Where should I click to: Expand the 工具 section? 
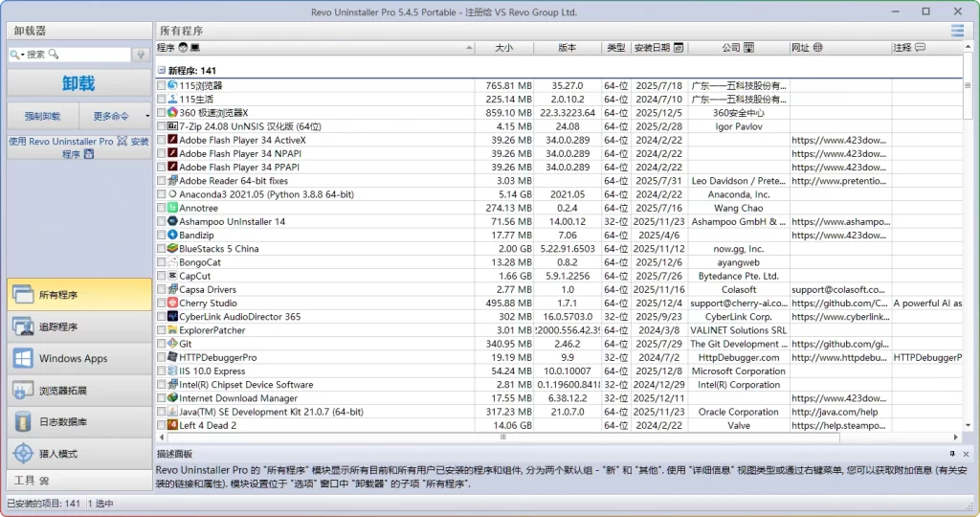[79, 481]
